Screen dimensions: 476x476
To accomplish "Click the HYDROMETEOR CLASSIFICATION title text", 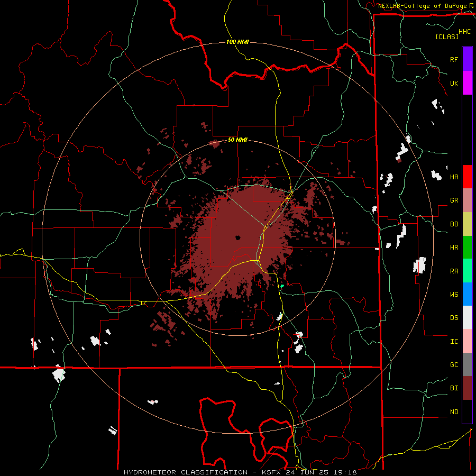I will 186,472.
